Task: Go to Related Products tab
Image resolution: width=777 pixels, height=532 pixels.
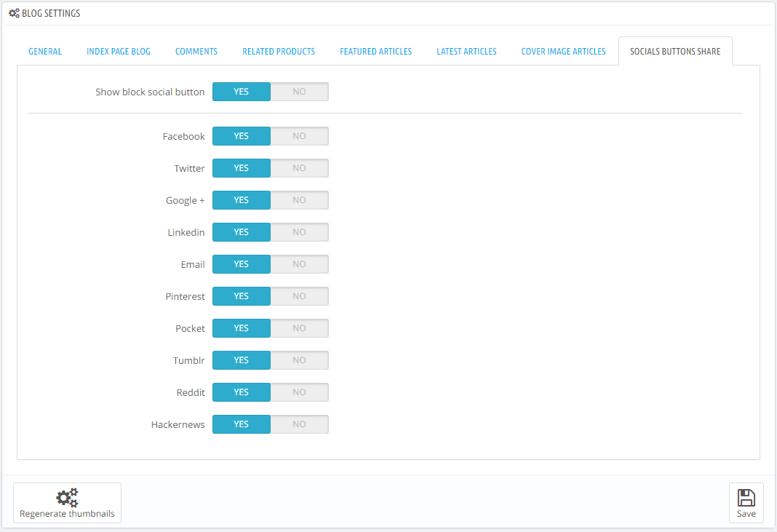Action: 279,52
